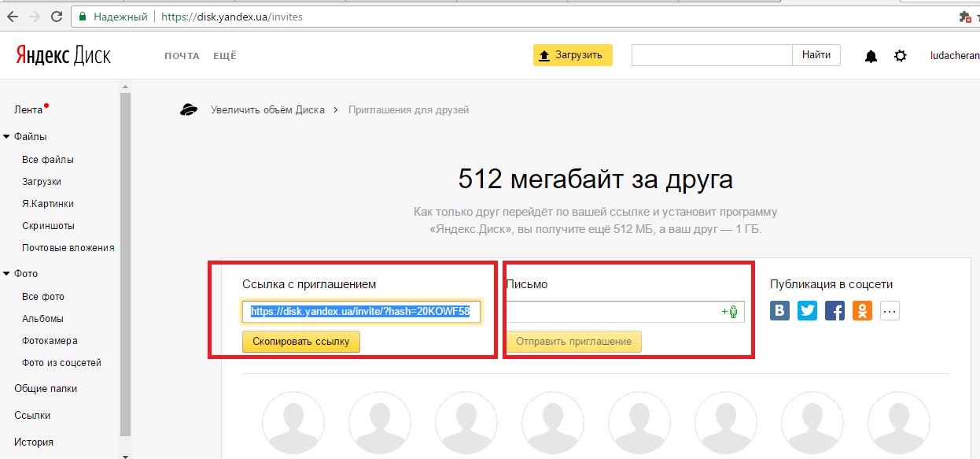
Task: Click the UFO hat icon in breadcrumb
Action: coord(189,109)
